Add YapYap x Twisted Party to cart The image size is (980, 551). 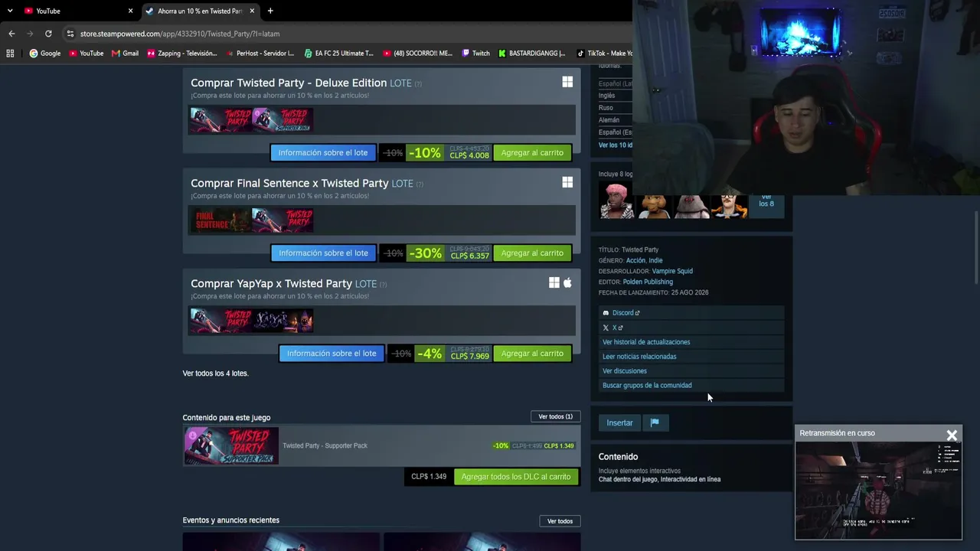(x=532, y=354)
